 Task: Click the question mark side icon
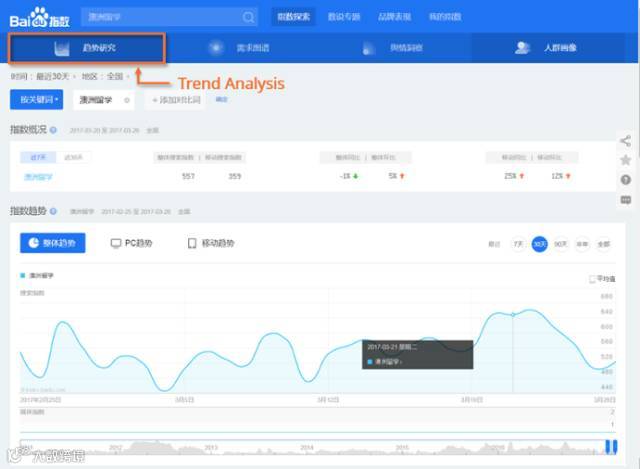pos(626,180)
